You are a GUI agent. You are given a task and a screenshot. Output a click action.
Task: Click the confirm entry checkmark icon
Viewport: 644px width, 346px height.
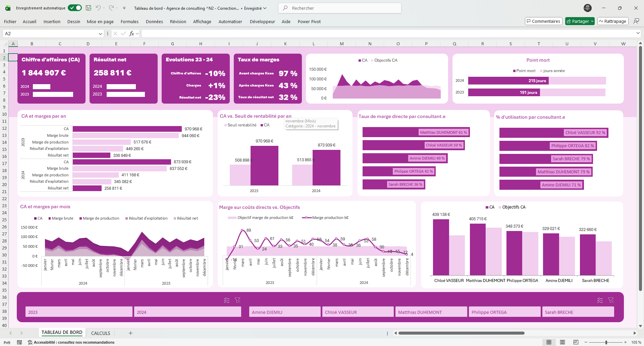[123, 34]
